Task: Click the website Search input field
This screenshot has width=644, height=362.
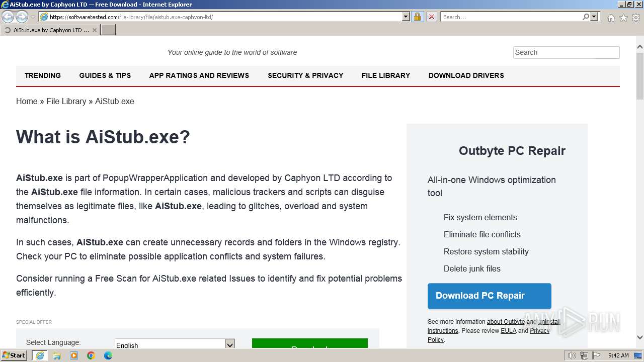Action: (566, 52)
